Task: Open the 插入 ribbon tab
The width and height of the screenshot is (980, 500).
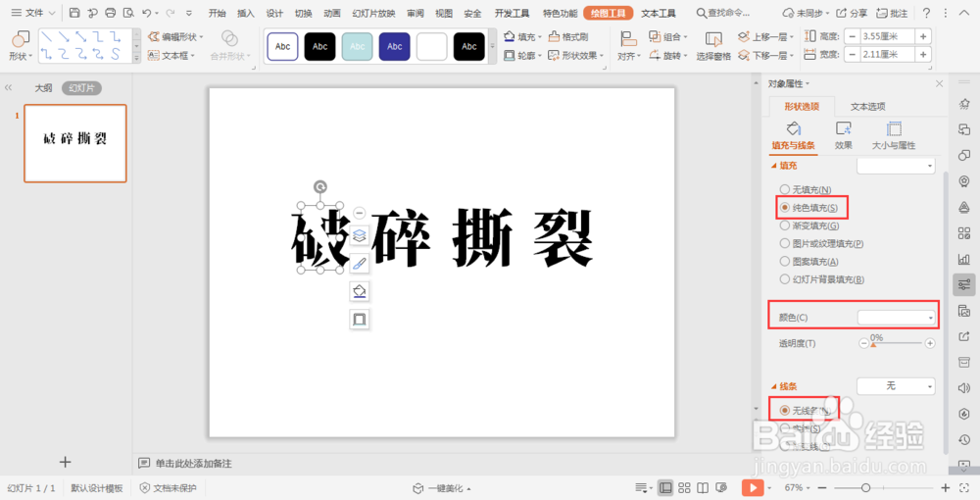Action: coord(246,13)
